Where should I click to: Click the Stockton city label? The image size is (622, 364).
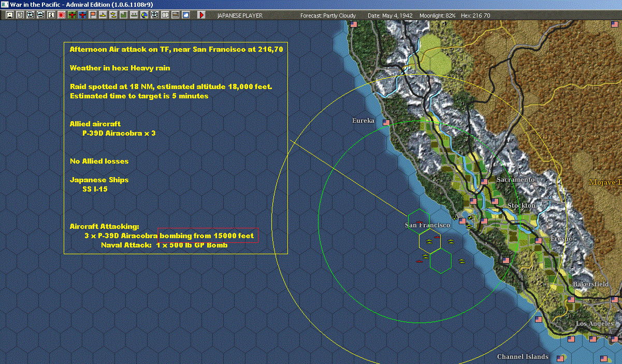522,206
